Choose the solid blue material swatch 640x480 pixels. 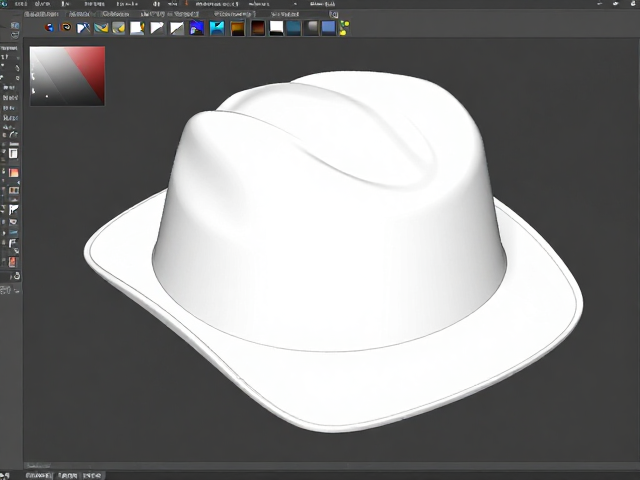tap(329, 28)
